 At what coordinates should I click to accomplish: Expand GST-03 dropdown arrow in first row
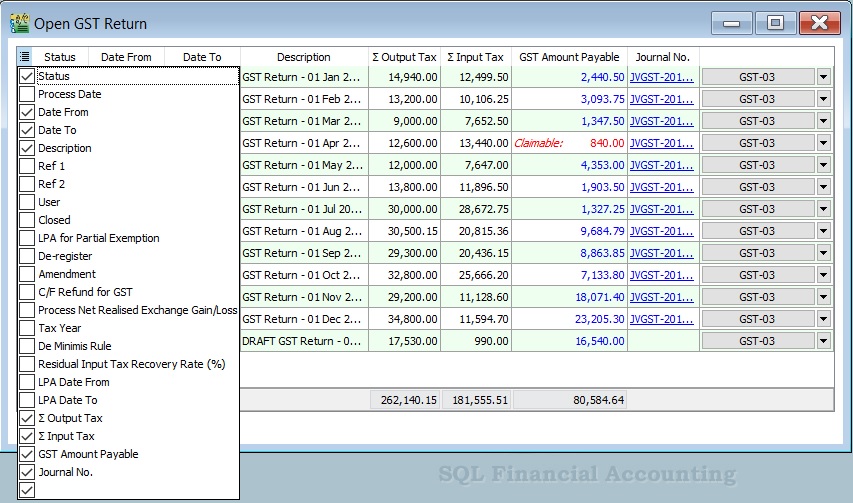[x=824, y=77]
